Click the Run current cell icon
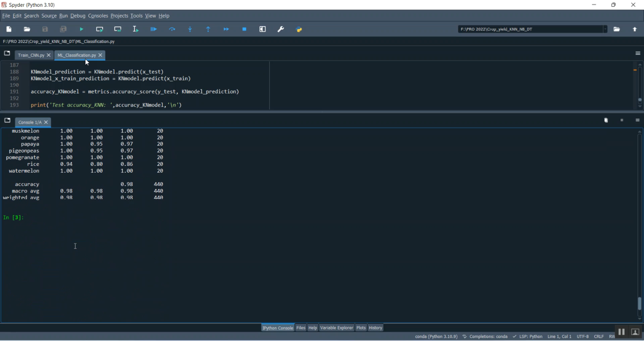 pyautogui.click(x=100, y=29)
